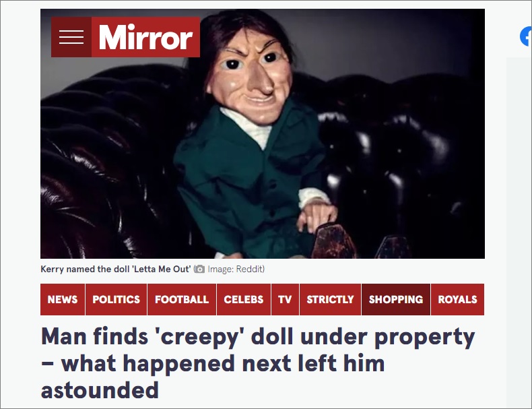532x409 pixels.
Task: Open the hamburger menu icon
Action: [71, 37]
